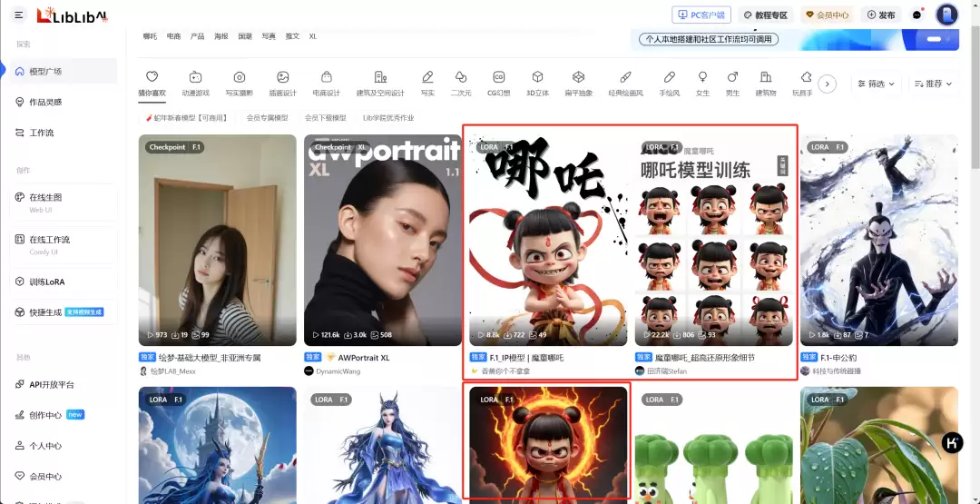The width and height of the screenshot is (980, 504).
Task: Open the F.1-申公豹 model thumbnail
Action: click(x=878, y=240)
